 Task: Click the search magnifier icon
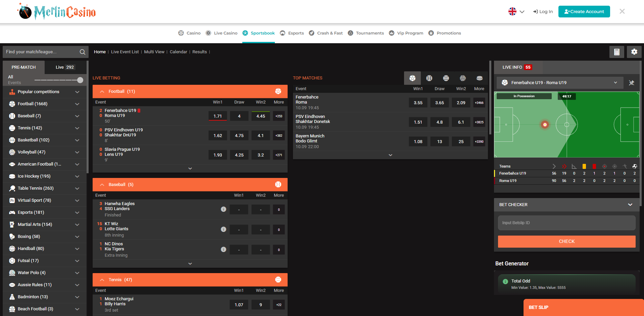click(82, 52)
